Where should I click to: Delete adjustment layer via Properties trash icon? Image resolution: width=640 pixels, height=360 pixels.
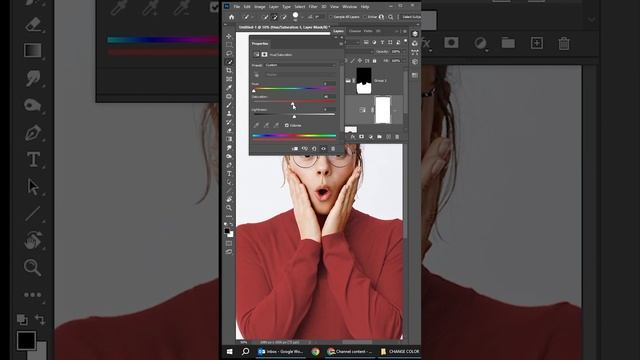tap(333, 149)
